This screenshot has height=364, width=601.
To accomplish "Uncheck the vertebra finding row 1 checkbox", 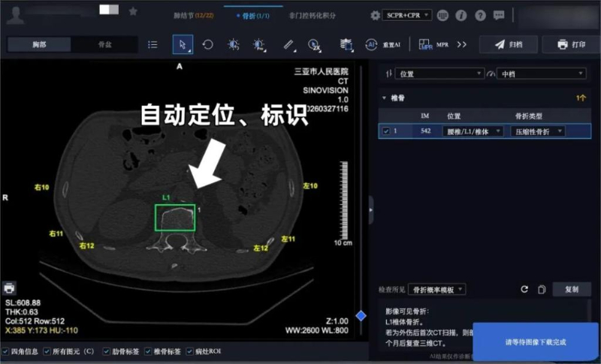I will pyautogui.click(x=386, y=131).
